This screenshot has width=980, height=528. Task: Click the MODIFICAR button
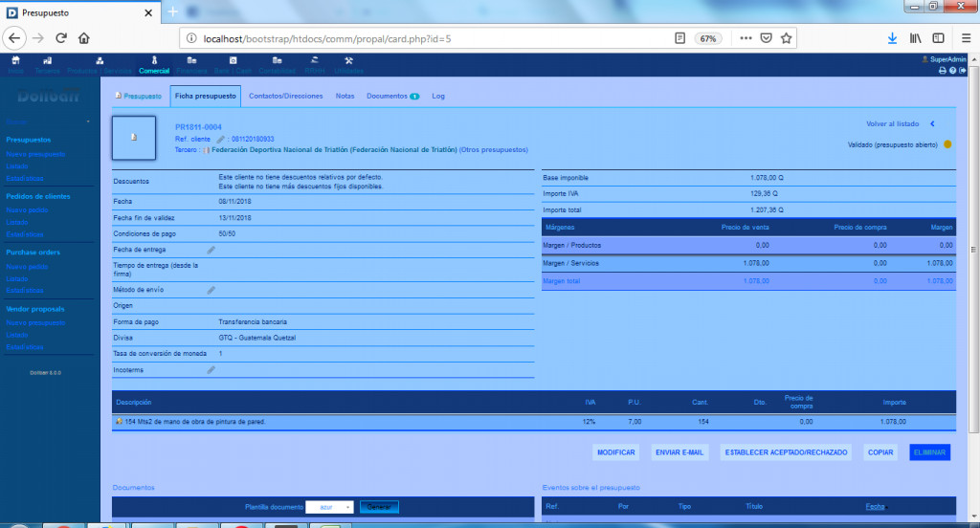pos(615,452)
